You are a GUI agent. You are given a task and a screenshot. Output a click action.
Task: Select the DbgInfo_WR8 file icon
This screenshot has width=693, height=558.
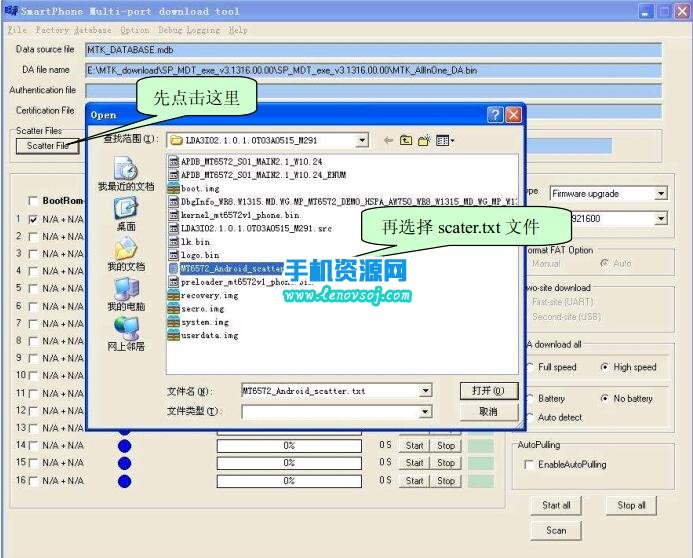pyautogui.click(x=173, y=201)
